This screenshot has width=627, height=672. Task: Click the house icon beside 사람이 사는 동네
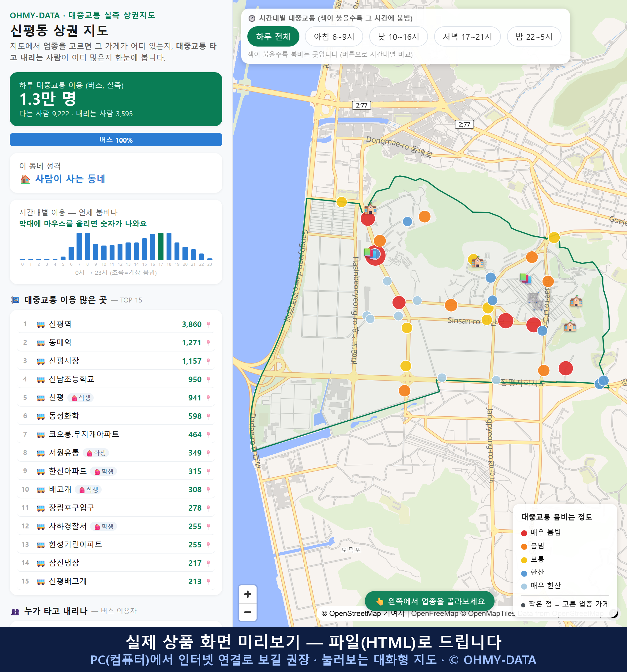click(x=25, y=179)
